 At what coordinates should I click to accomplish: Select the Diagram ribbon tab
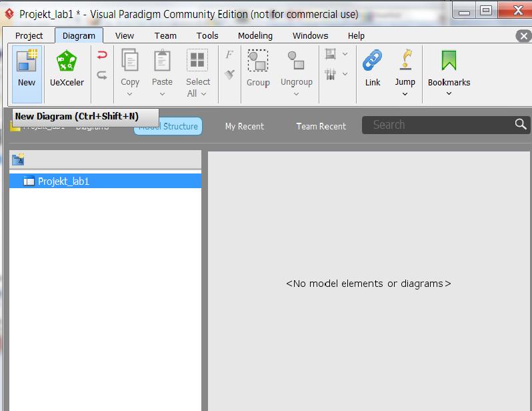79,35
